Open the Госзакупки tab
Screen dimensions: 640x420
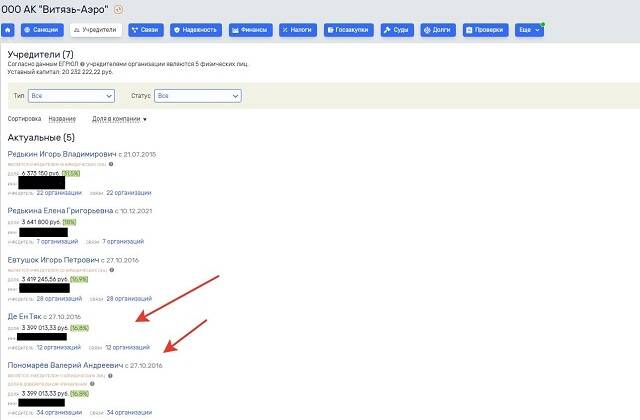click(349, 30)
